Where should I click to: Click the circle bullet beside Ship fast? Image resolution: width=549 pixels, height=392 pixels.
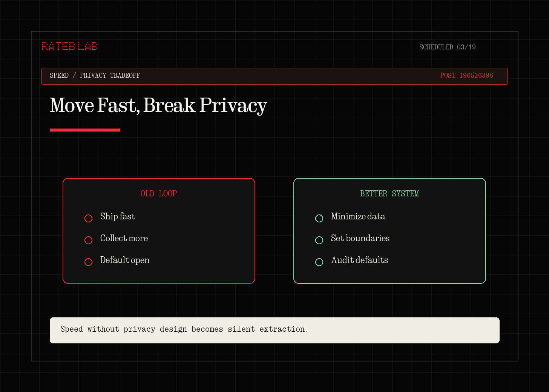[x=88, y=218]
